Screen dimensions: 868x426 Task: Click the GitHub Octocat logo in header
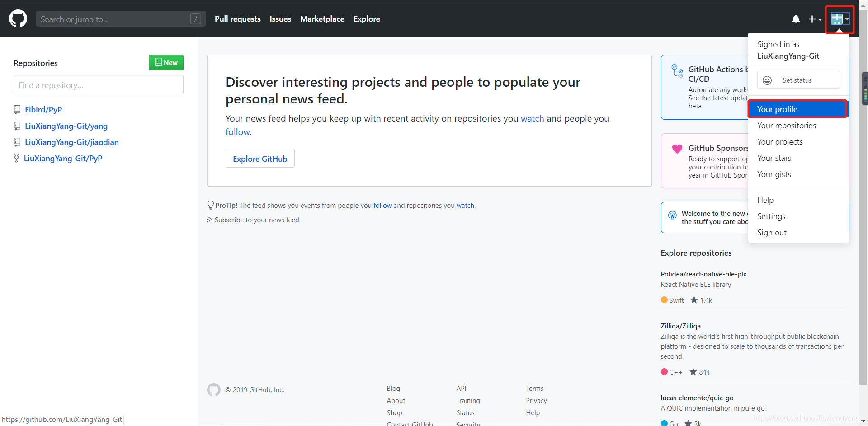pyautogui.click(x=18, y=19)
